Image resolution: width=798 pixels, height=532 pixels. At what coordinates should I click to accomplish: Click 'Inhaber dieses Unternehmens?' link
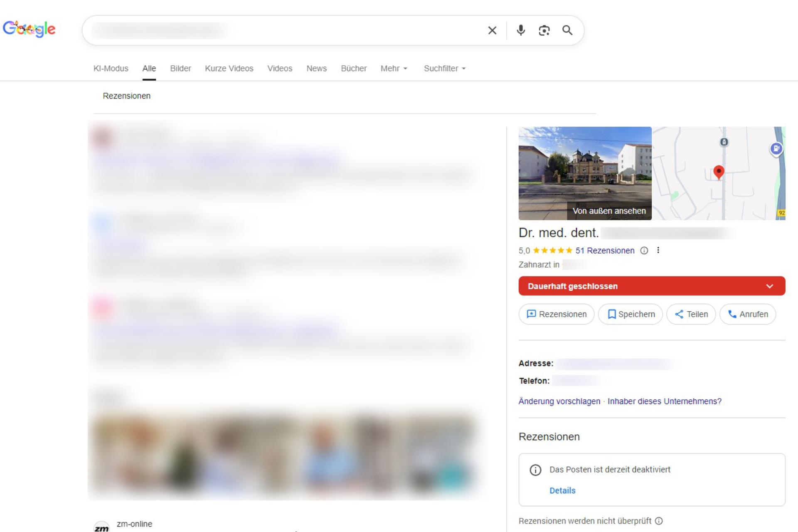click(x=665, y=401)
